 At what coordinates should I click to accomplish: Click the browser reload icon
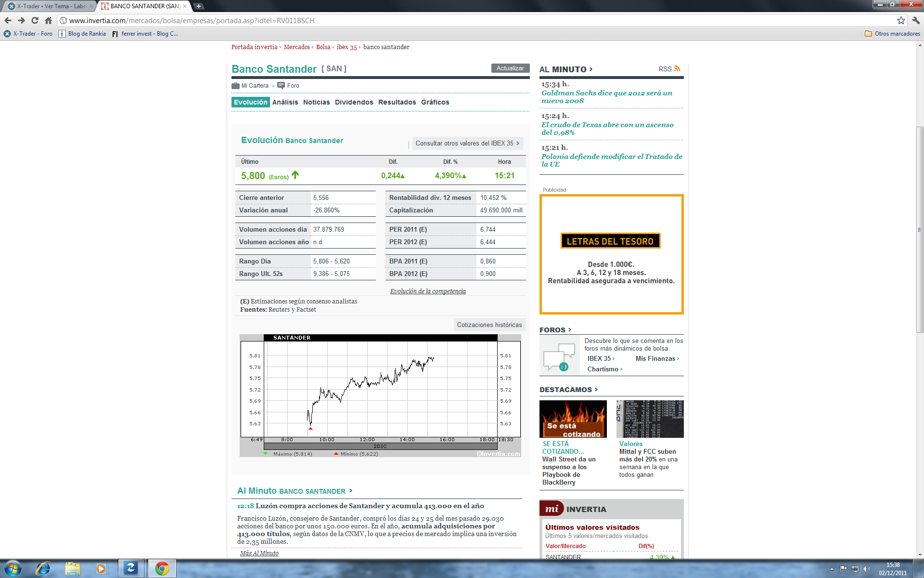[x=35, y=20]
